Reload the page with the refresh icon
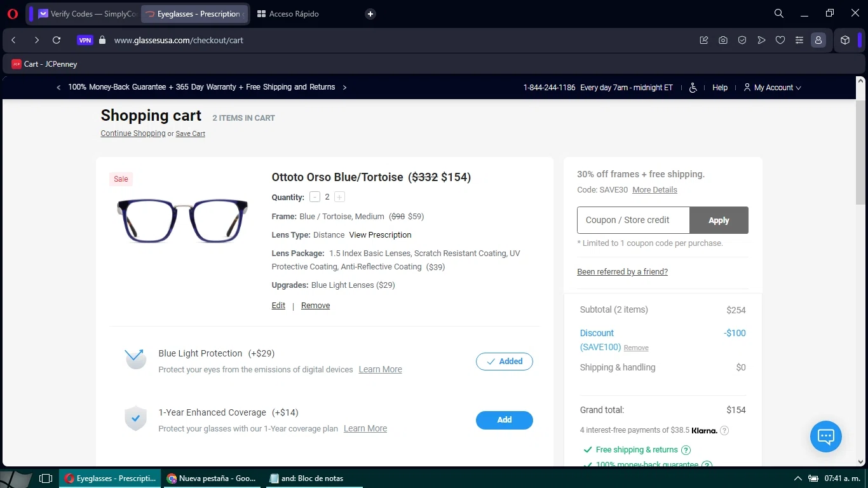This screenshot has width=868, height=488. click(57, 40)
